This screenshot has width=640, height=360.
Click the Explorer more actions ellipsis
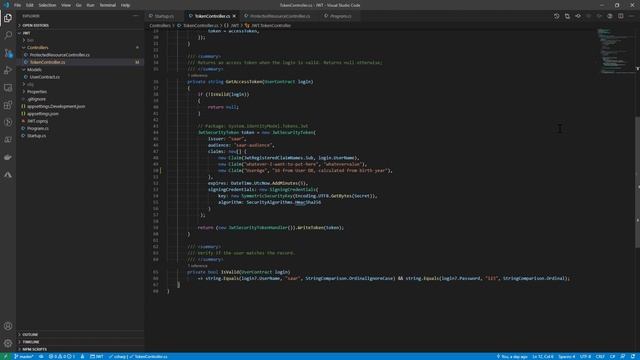pyautogui.click(x=136, y=16)
